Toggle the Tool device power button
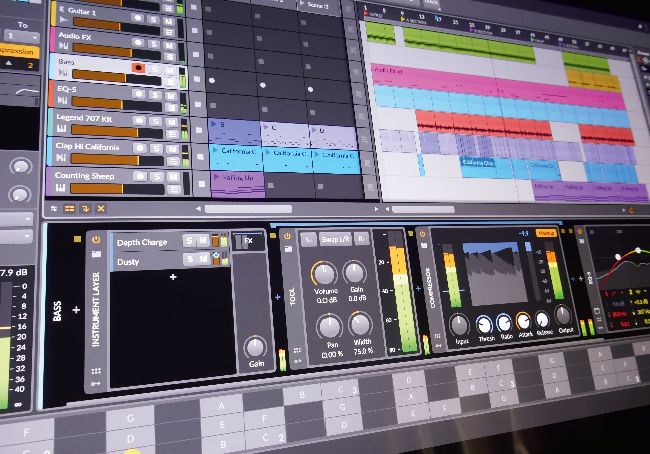The image size is (650, 454). click(287, 236)
